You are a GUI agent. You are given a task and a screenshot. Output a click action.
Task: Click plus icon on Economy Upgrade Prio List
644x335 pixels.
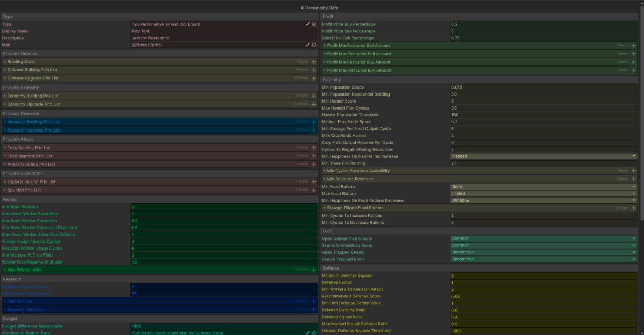click(314, 104)
